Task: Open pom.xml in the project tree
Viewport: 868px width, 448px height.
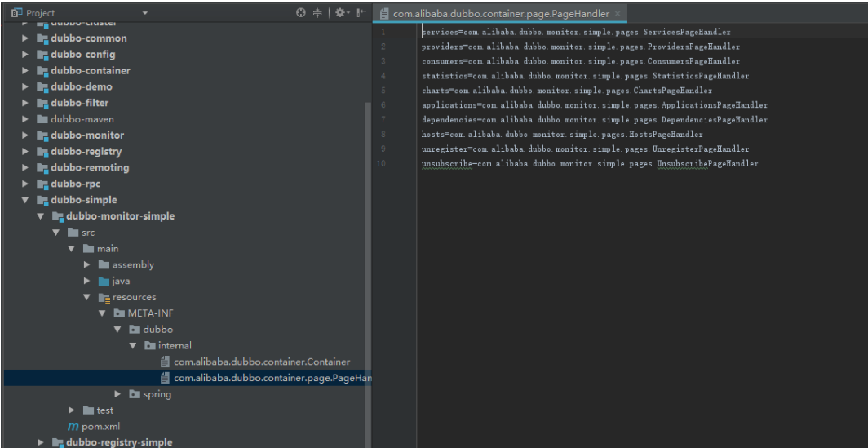Action: click(101, 427)
